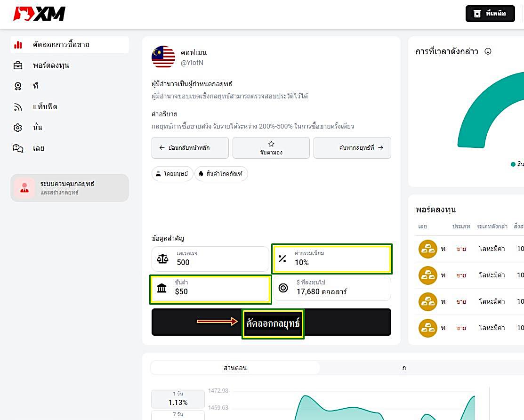Click the 17,680 ดอลลาร์ invested value
Viewport: 524px width, 420px height.
pos(322,292)
